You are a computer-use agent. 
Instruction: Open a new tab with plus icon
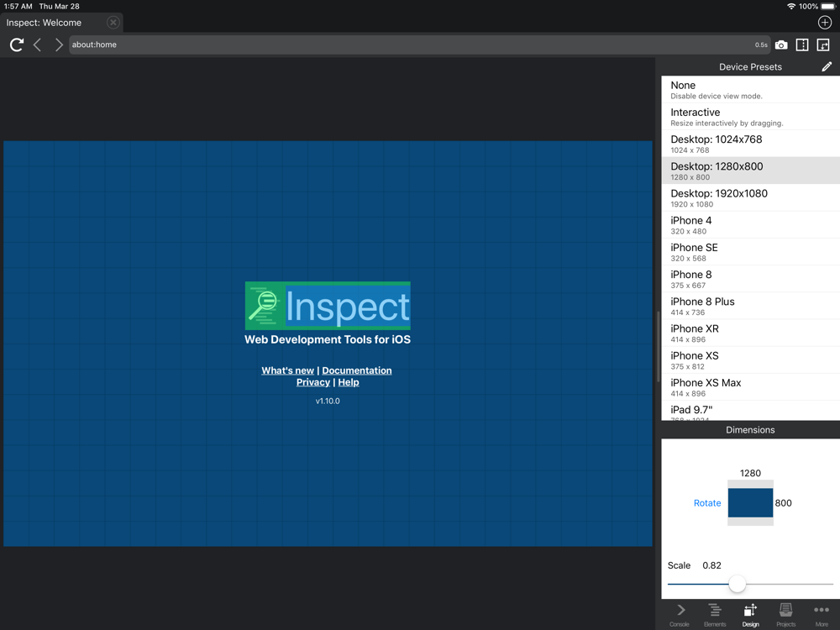coord(825,23)
